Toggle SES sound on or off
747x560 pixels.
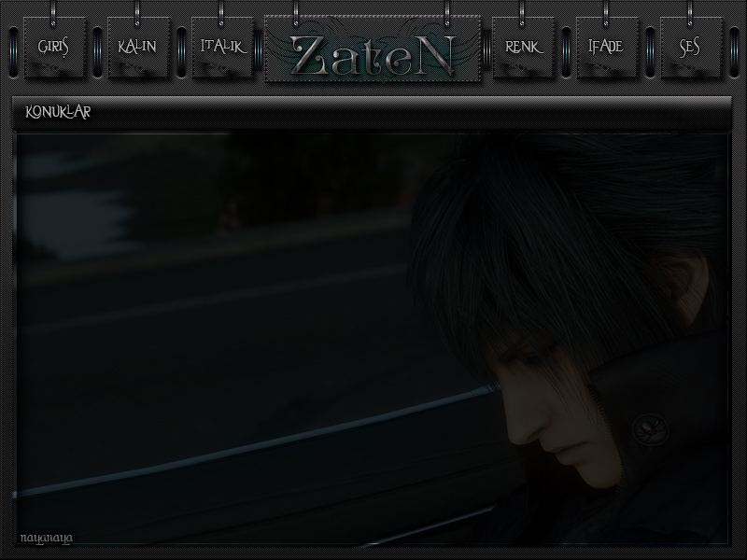[690, 47]
